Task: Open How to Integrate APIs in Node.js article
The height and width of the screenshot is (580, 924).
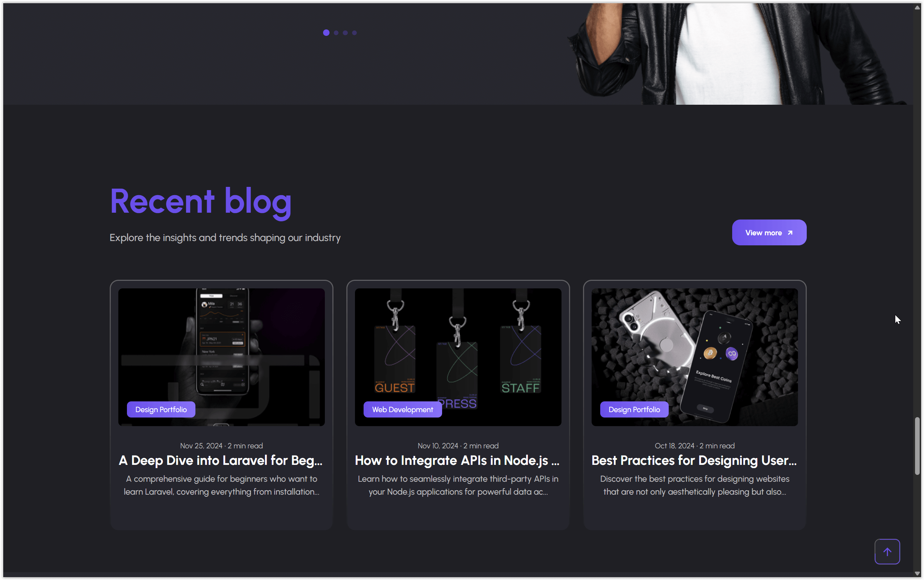Action: click(x=457, y=460)
